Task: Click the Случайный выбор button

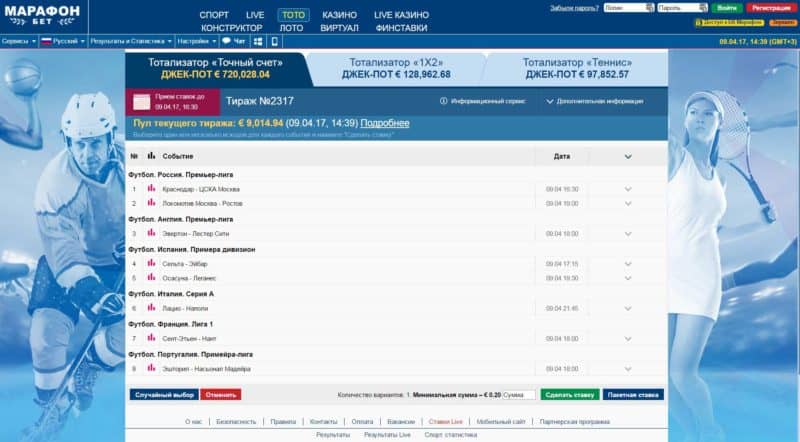Action: [x=163, y=395]
